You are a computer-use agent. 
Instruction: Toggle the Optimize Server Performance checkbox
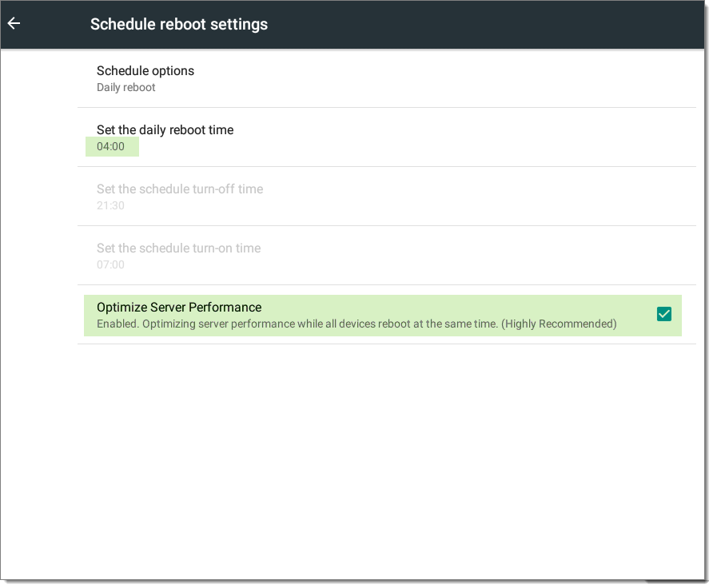tap(664, 314)
